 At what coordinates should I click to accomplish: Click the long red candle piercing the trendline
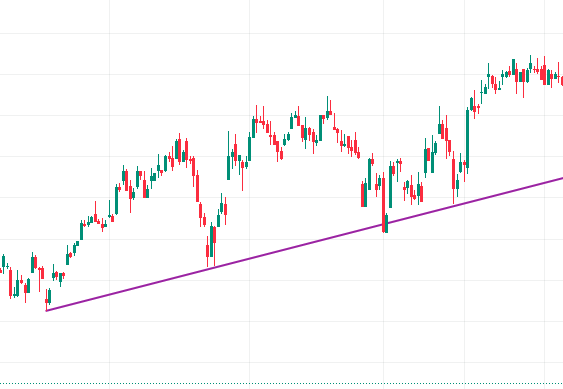(x=383, y=204)
